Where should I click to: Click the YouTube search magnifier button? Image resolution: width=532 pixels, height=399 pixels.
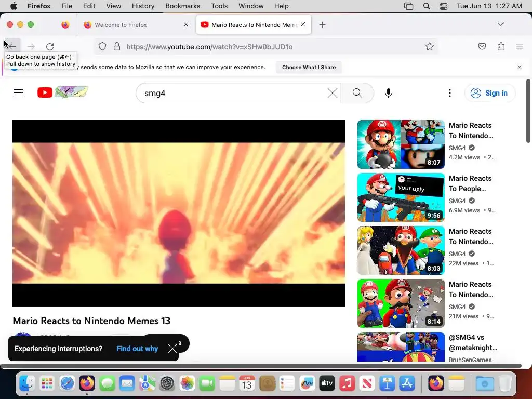[357, 93]
